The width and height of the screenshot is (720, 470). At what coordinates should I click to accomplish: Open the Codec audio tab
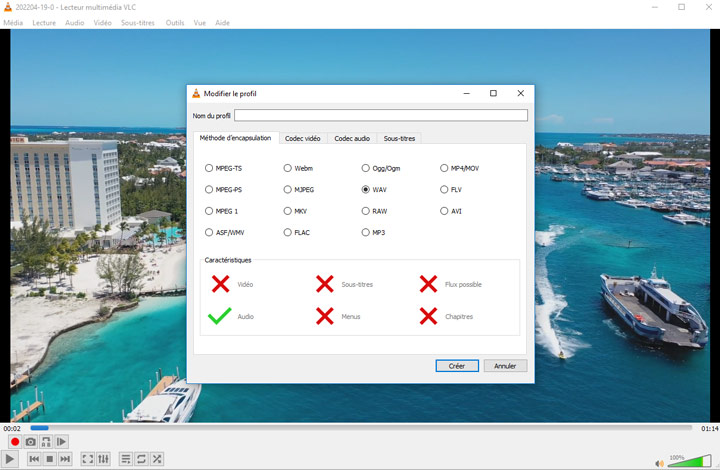click(352, 138)
